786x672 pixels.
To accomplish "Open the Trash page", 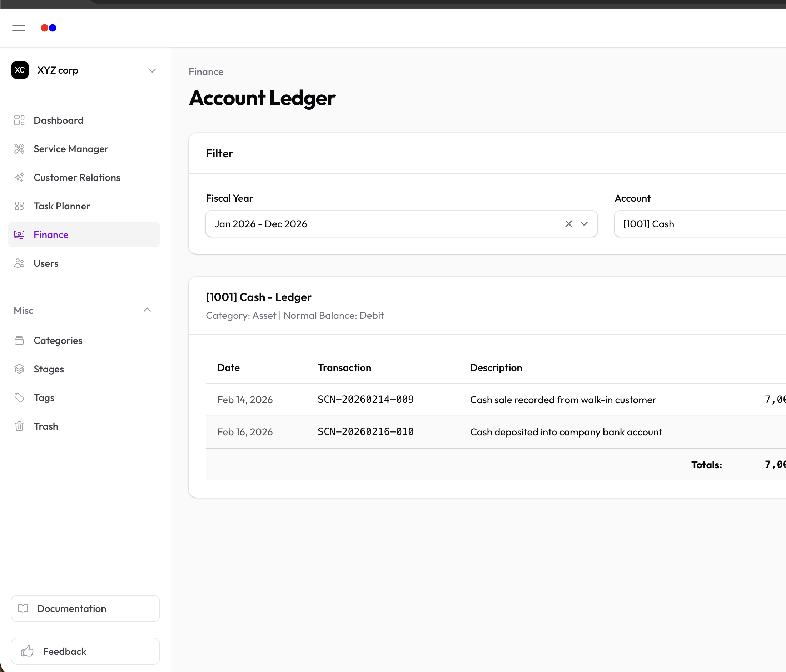I will point(84,426).
